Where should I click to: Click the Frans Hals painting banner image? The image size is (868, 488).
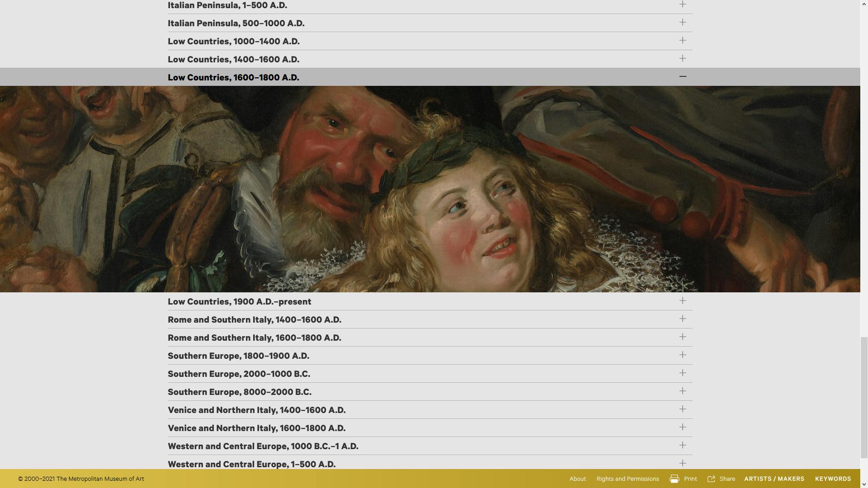click(x=429, y=189)
